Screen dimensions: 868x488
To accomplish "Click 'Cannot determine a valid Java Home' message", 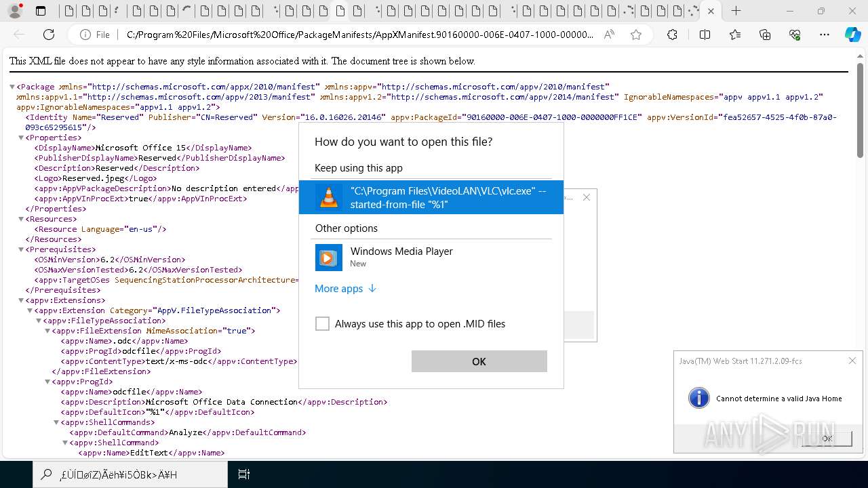I will coord(779,399).
